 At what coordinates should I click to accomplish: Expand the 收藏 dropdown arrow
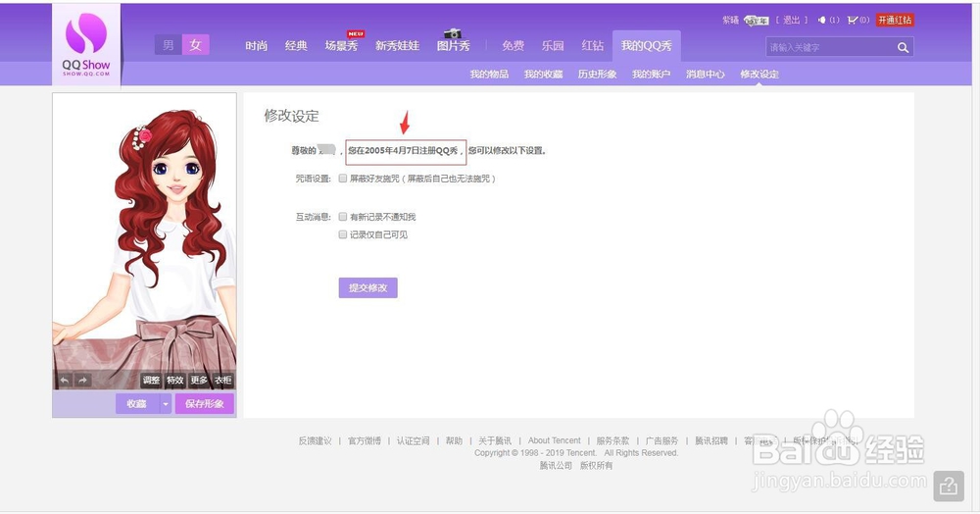[x=166, y=404]
